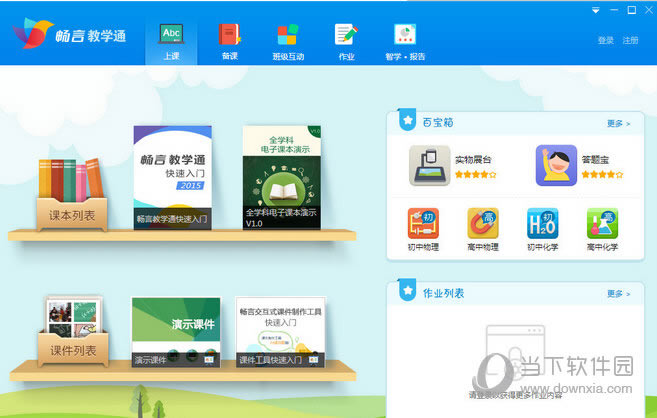Viewport: 657px width, 418px height.
Task: Click the 课件列表 box icon
Action: point(72,329)
